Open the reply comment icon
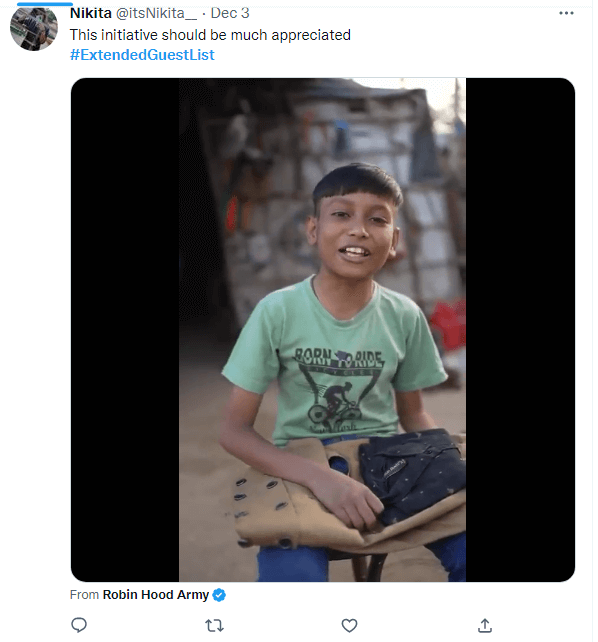 [x=79, y=625]
